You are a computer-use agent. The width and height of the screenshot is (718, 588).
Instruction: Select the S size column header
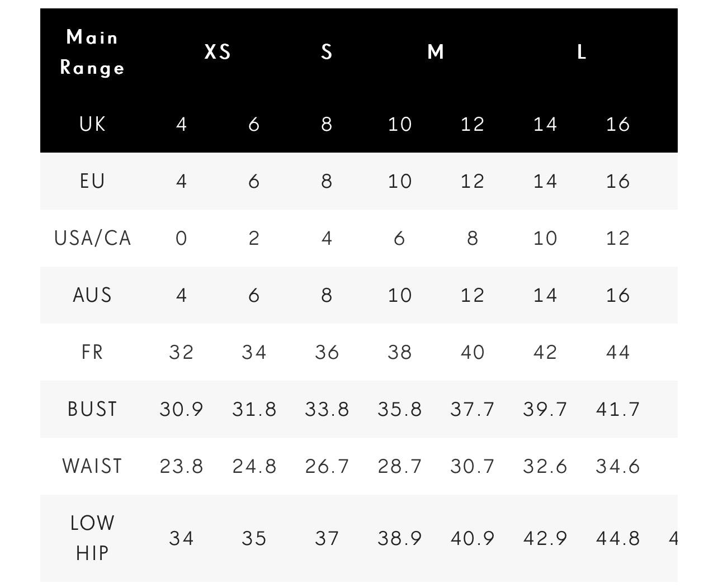327,52
